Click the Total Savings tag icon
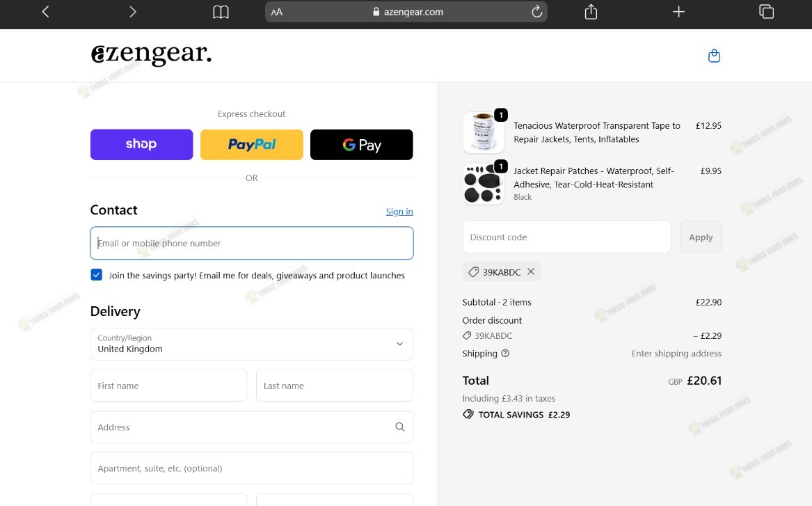The width and height of the screenshot is (812, 506). coord(468,414)
